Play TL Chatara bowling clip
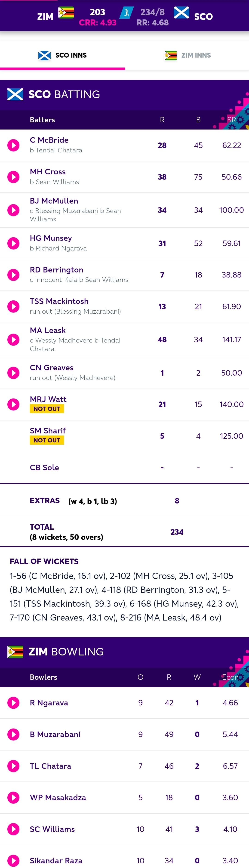This screenshot has width=249, height=868. click(x=13, y=766)
